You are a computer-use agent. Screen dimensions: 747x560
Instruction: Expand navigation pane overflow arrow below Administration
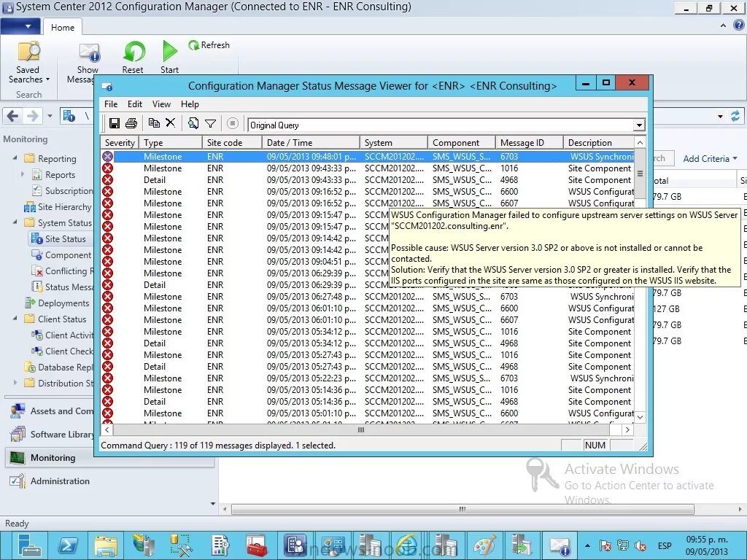click(212, 503)
